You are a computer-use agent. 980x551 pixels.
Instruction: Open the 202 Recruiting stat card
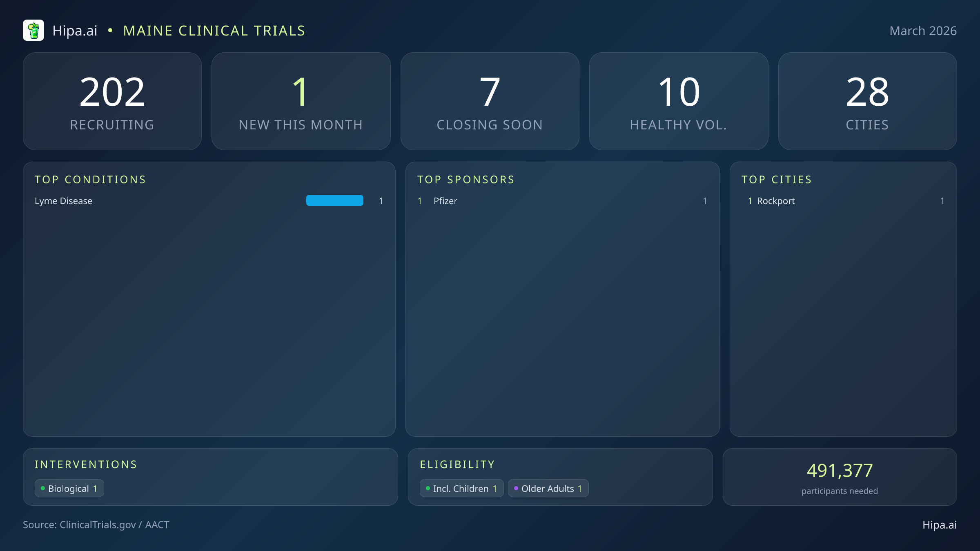[x=112, y=101]
